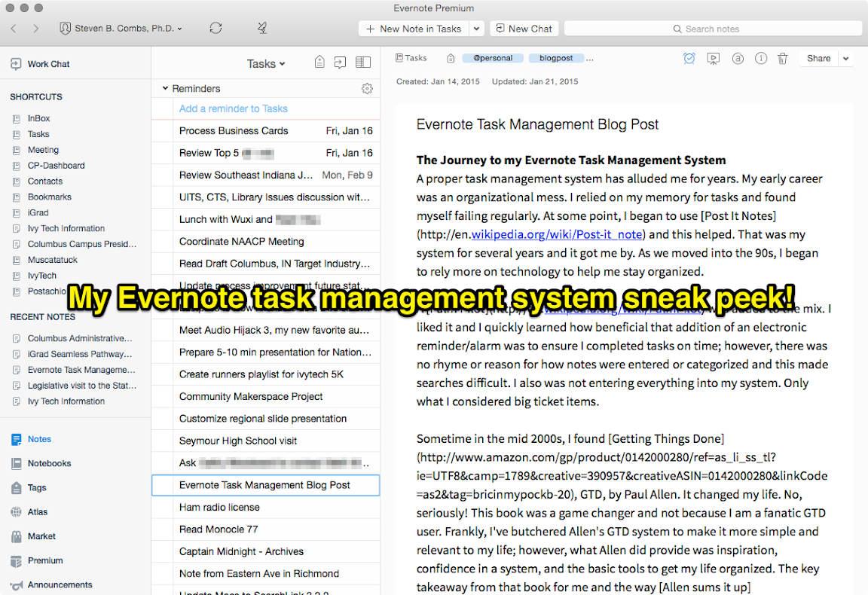
Task: Open Share dropdown arrow
Action: pos(846,58)
